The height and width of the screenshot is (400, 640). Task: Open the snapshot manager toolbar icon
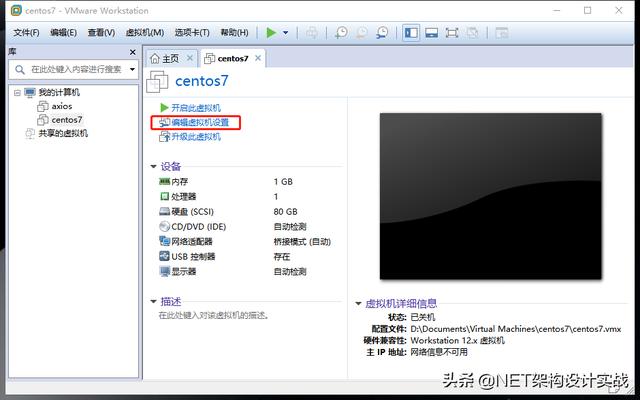382,33
